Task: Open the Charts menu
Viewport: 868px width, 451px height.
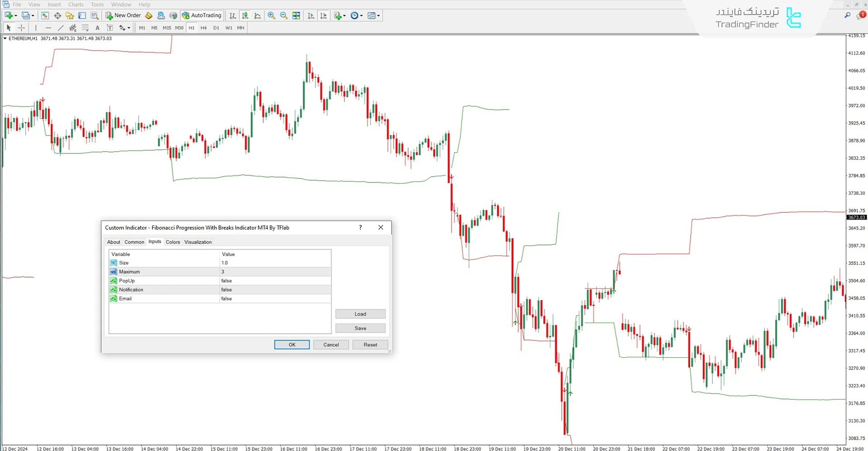Action: click(x=76, y=5)
